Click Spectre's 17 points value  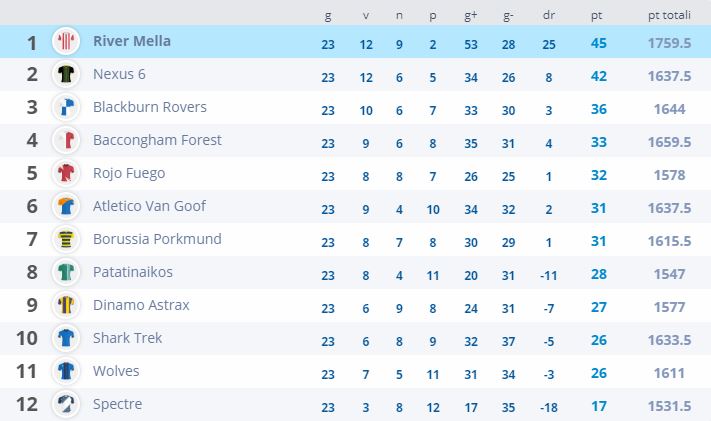point(599,406)
